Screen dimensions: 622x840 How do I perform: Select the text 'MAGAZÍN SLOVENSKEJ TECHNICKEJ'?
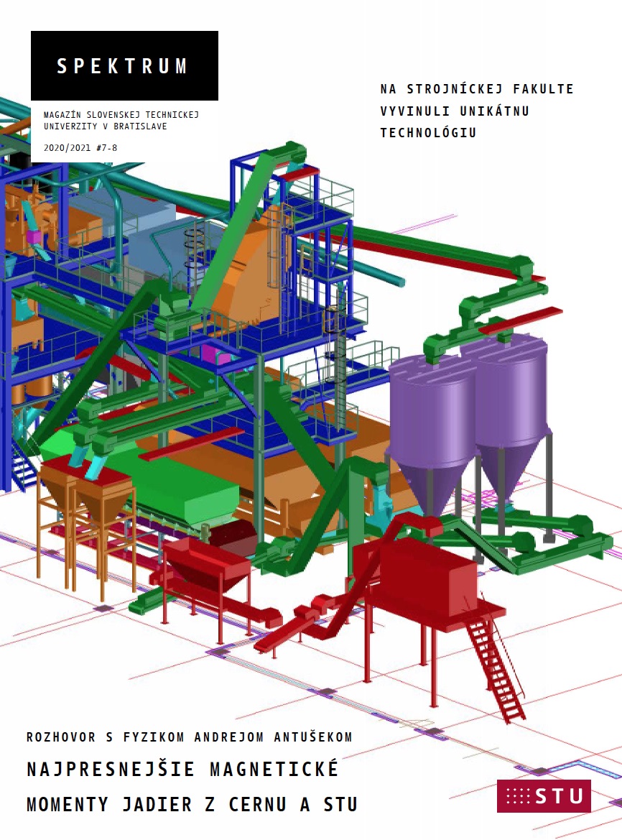(121, 115)
